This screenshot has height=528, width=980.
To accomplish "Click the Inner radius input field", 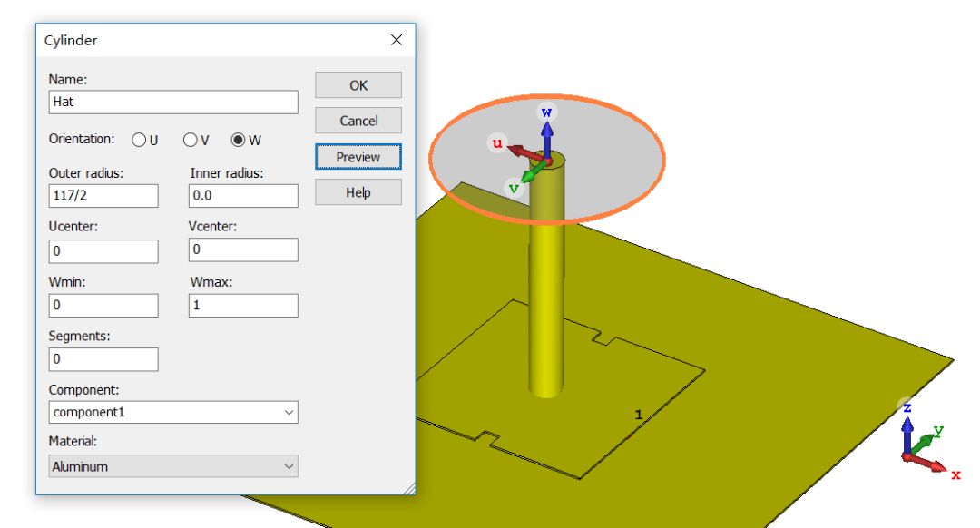I will click(243, 196).
